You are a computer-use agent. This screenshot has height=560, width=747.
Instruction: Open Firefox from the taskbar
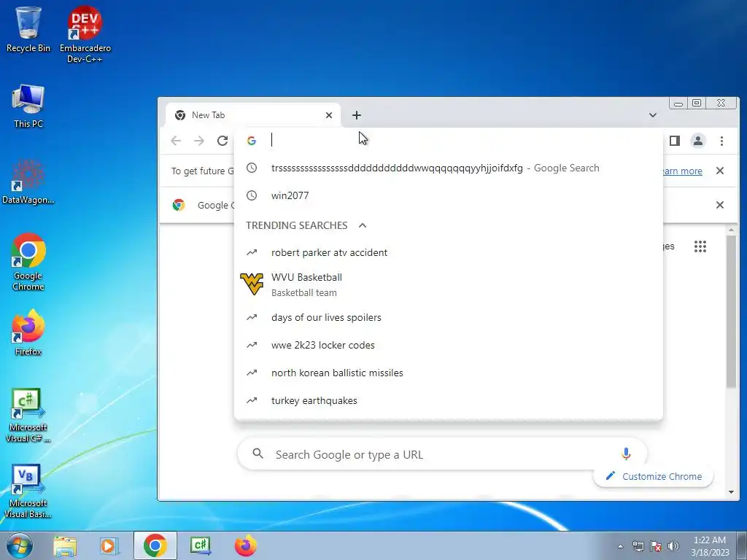245,545
